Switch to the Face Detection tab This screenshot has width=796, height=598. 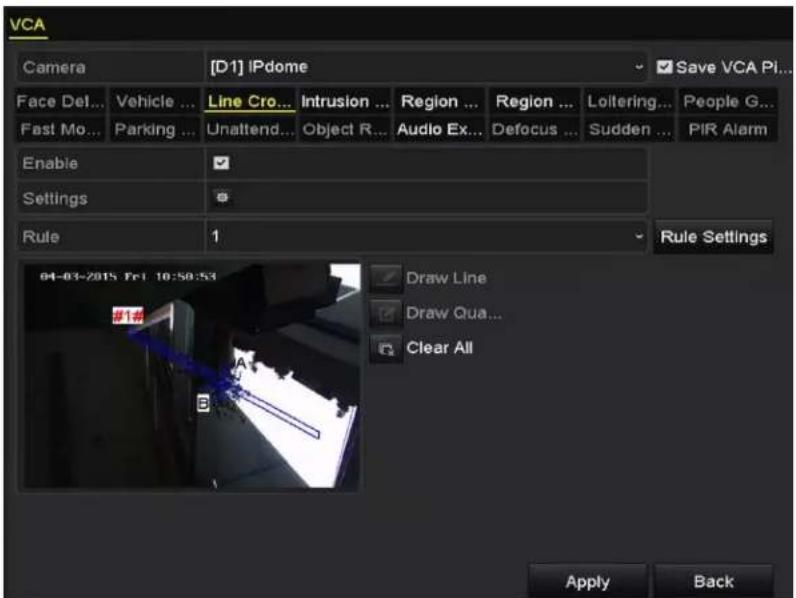60,102
